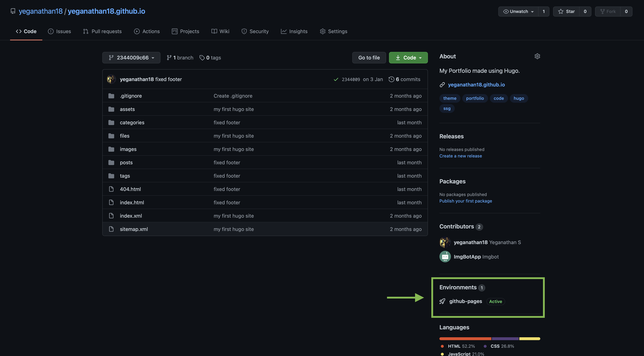Click the sitemap.xml file icon
The height and width of the screenshot is (356, 644).
(x=111, y=229)
